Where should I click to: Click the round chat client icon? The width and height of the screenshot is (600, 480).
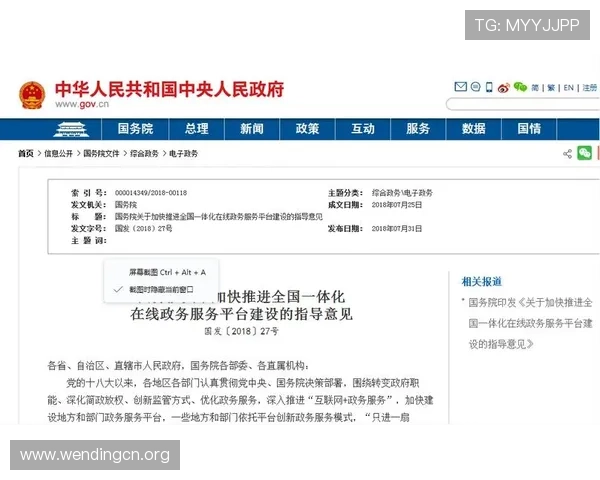[x=476, y=87]
